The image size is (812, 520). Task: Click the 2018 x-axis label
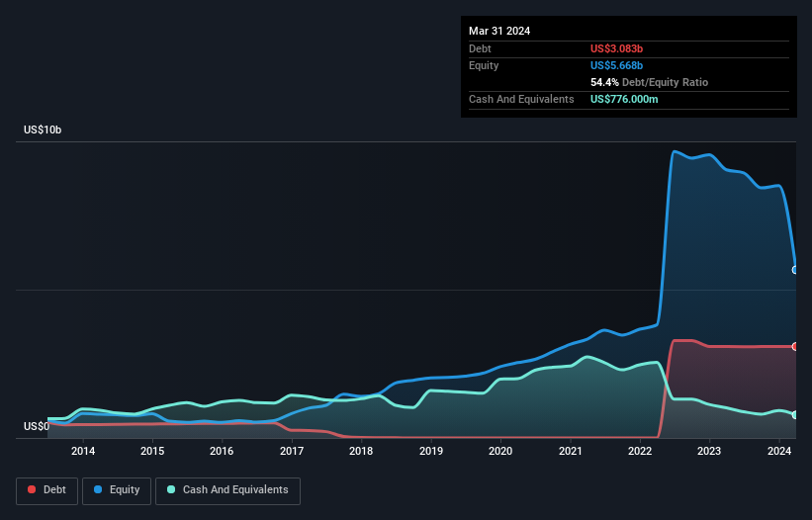click(361, 451)
